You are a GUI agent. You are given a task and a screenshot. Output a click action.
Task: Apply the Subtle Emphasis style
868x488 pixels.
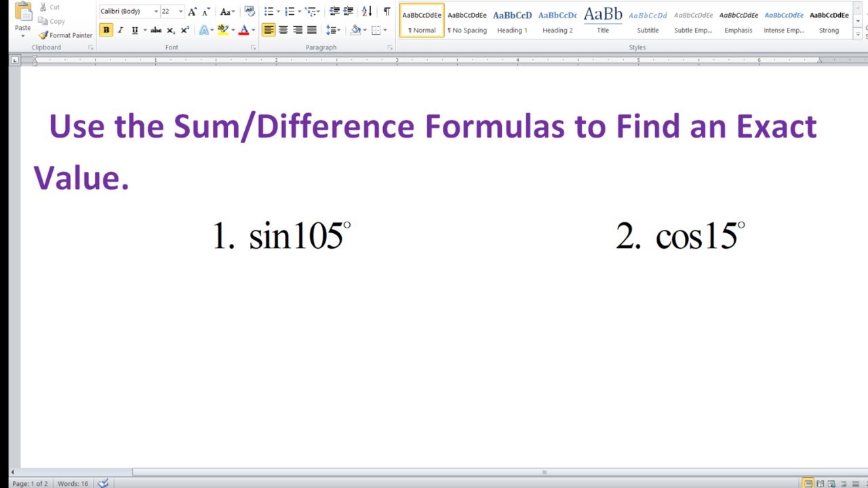(693, 21)
